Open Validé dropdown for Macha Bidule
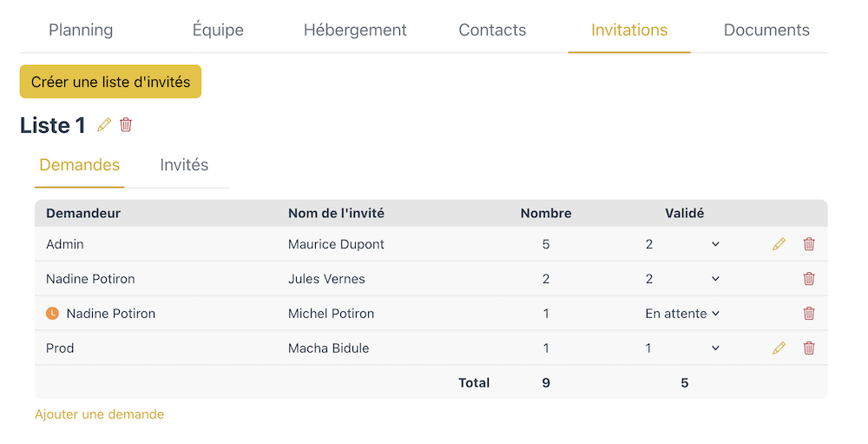Viewport: 868px width, 444px height. [683, 348]
